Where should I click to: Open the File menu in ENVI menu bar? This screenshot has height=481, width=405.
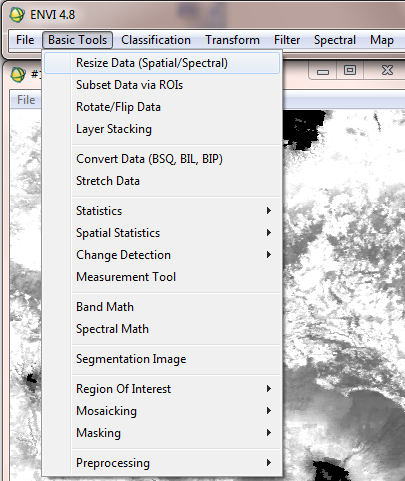click(x=25, y=40)
